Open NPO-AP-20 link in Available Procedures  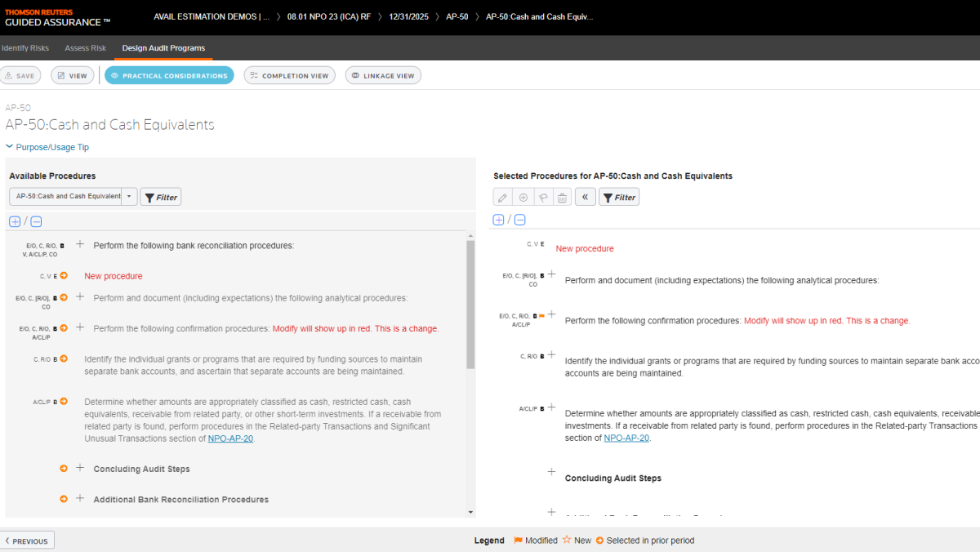click(230, 438)
